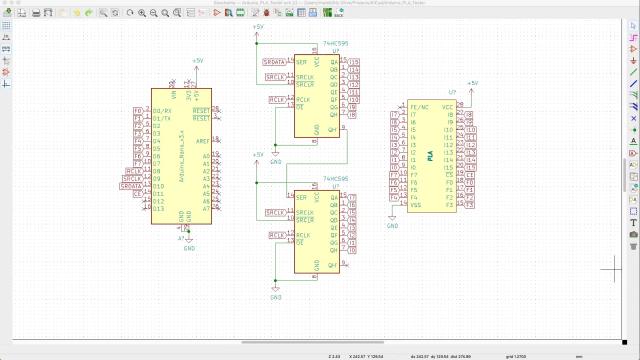Select the place symbol tool
Image resolution: width=640 pixels, height=360 pixels.
pyautogui.click(x=633, y=49)
